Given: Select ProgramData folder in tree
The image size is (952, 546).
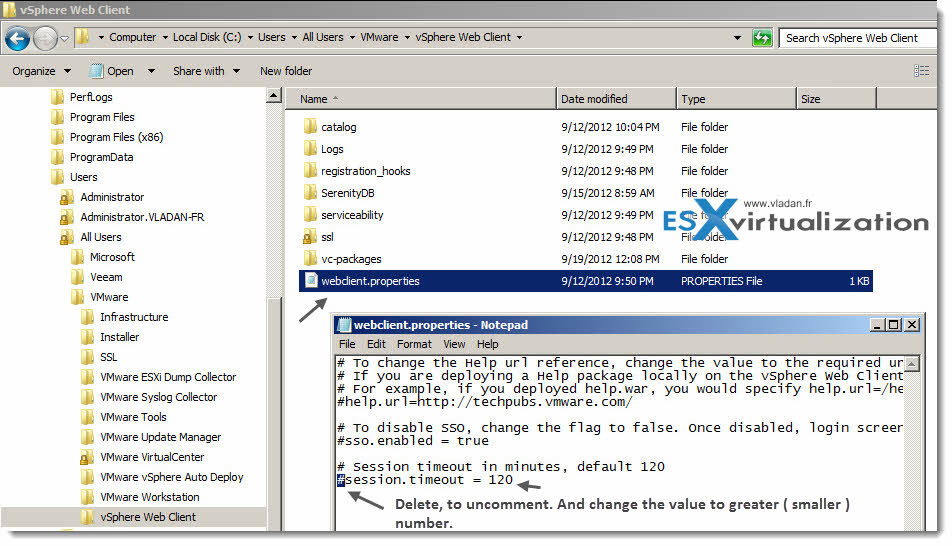Looking at the screenshot, I should [101, 157].
